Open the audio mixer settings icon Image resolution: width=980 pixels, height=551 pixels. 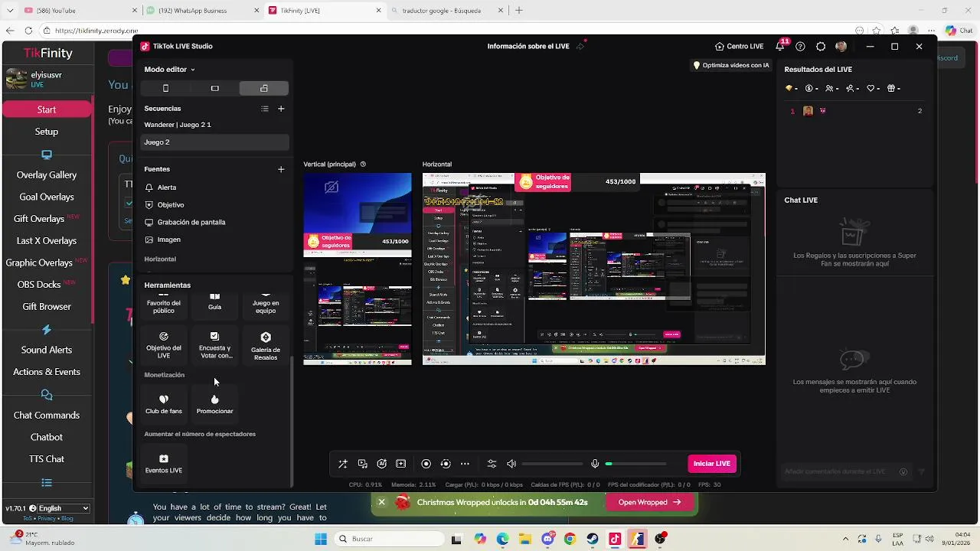coord(492,464)
